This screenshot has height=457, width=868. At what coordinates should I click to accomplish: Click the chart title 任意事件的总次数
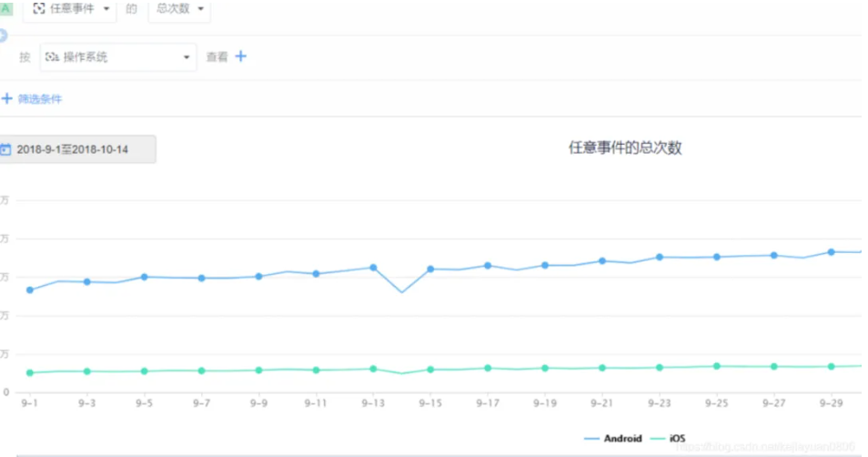[625, 148]
